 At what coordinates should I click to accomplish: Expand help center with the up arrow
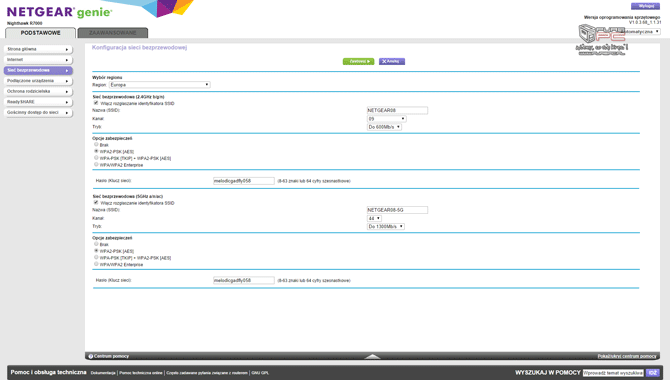(373, 356)
